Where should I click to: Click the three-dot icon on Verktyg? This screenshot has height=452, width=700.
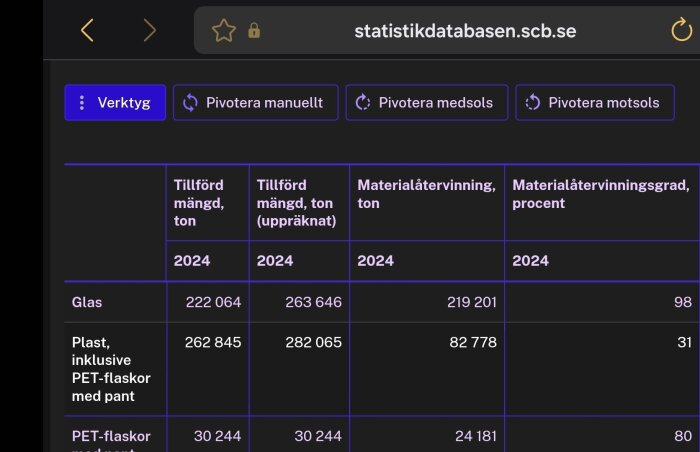(x=81, y=103)
